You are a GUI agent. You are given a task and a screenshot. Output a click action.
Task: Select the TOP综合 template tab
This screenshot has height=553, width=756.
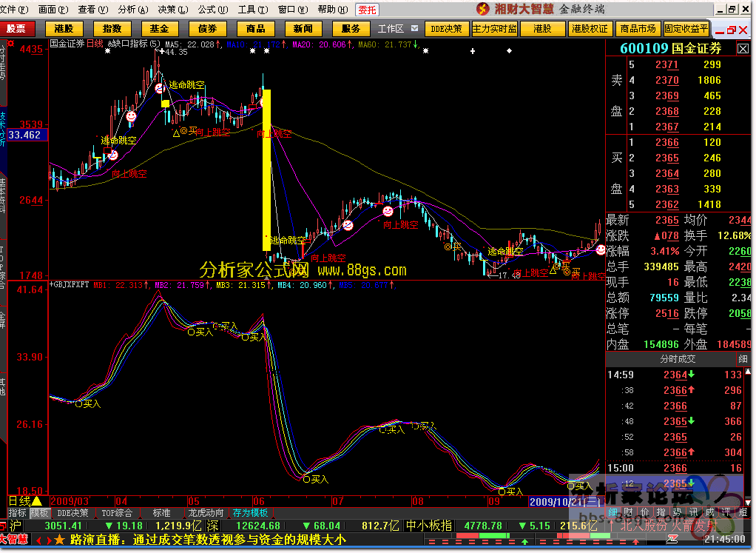117,513
